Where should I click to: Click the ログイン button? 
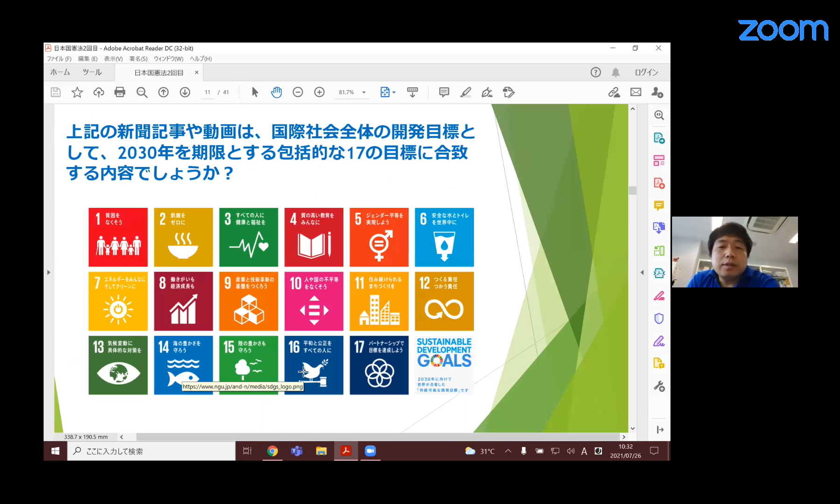[x=646, y=72]
